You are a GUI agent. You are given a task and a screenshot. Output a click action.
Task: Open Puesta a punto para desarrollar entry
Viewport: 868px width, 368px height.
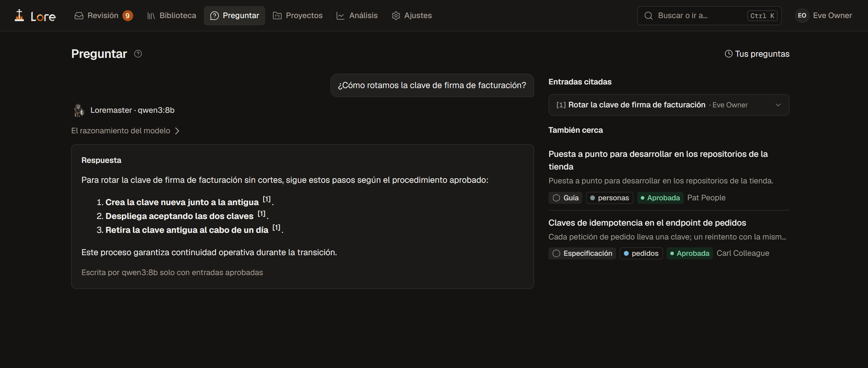click(658, 160)
